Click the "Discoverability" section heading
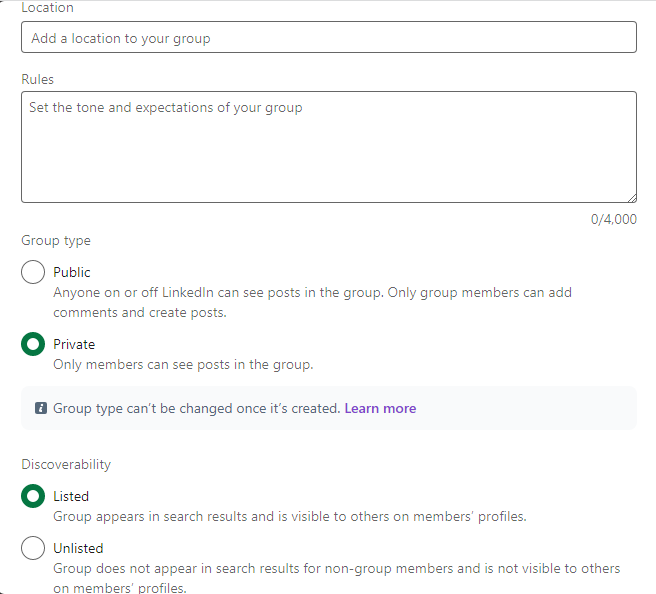 tap(66, 464)
